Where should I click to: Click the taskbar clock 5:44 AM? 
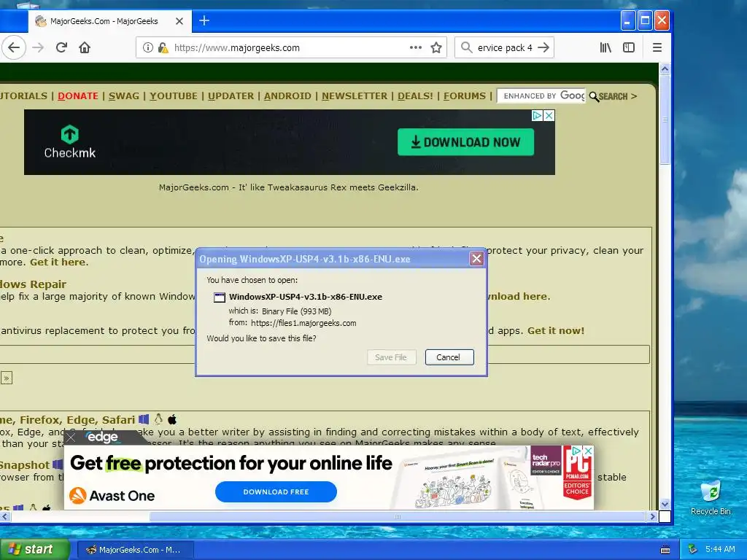[720, 549]
